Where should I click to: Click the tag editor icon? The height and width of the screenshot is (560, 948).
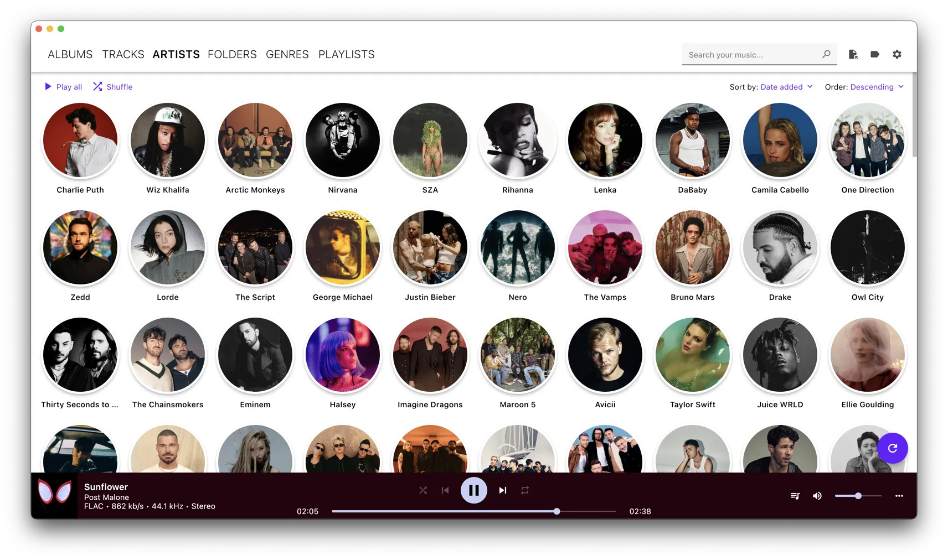pyautogui.click(x=874, y=54)
